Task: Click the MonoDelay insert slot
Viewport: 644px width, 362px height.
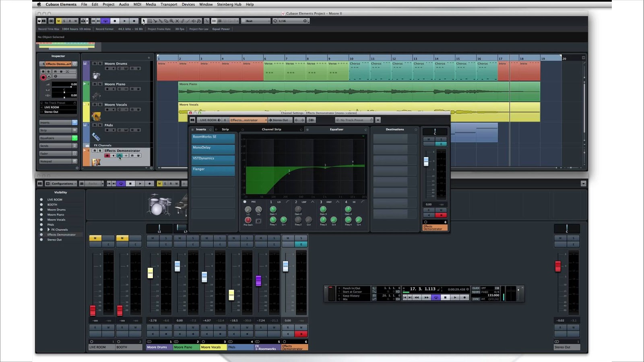Action: 213,149
